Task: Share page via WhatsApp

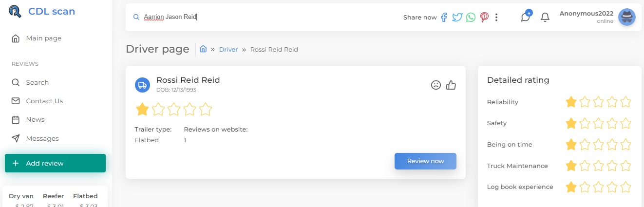Action: pos(470,18)
